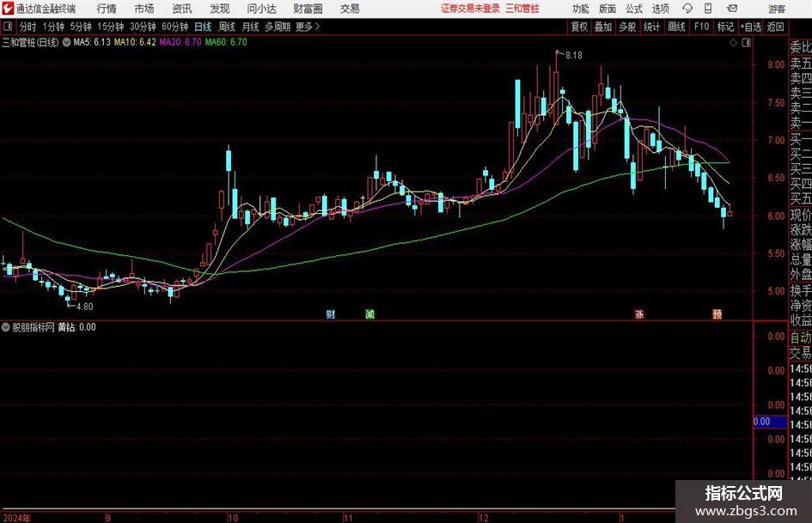Add stock with +自选 button
The height and width of the screenshot is (523, 812).
click(750, 27)
